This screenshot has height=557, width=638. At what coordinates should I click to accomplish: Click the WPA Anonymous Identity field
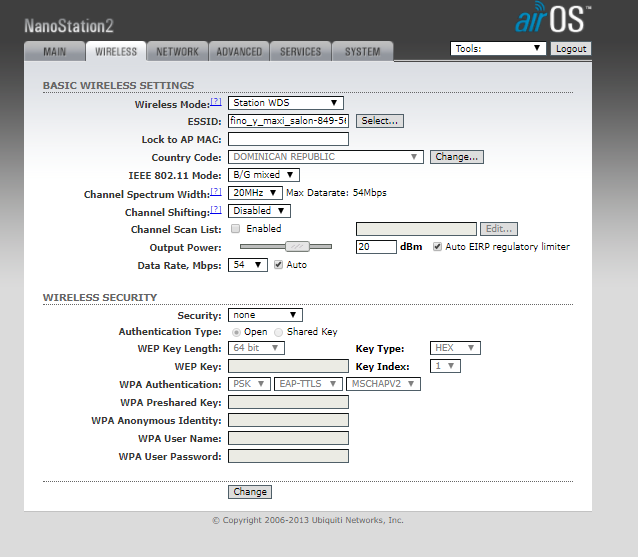tap(288, 420)
